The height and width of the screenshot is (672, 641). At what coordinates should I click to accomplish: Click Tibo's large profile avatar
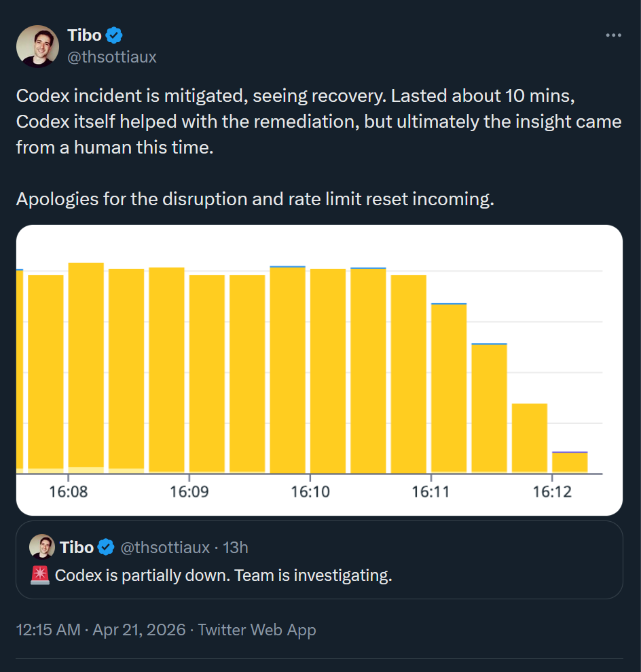point(37,46)
